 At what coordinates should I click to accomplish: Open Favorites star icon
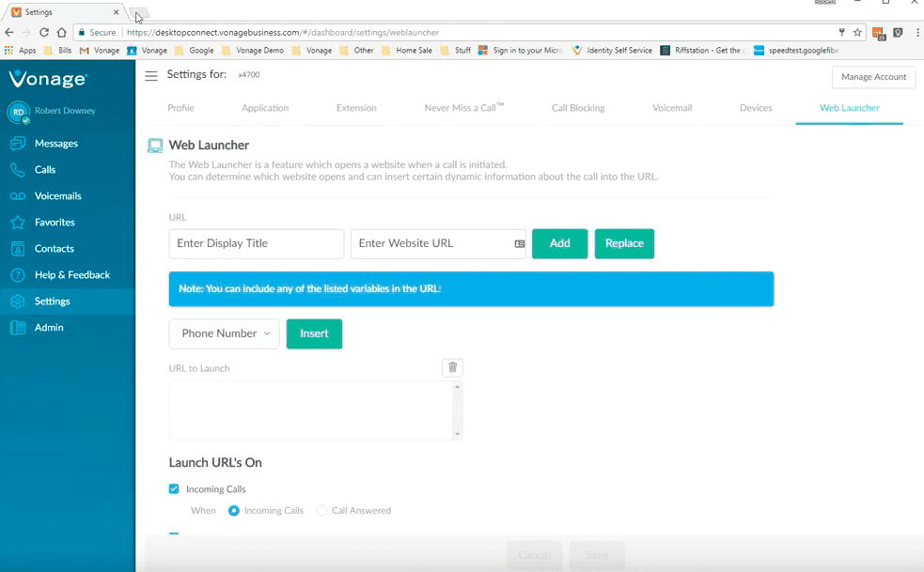pyautogui.click(x=17, y=223)
